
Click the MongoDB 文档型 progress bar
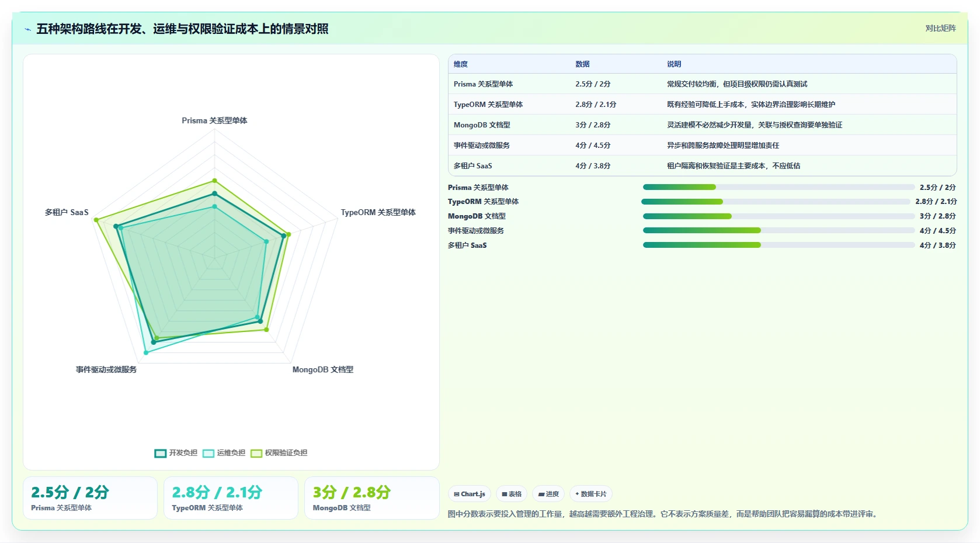tap(779, 216)
